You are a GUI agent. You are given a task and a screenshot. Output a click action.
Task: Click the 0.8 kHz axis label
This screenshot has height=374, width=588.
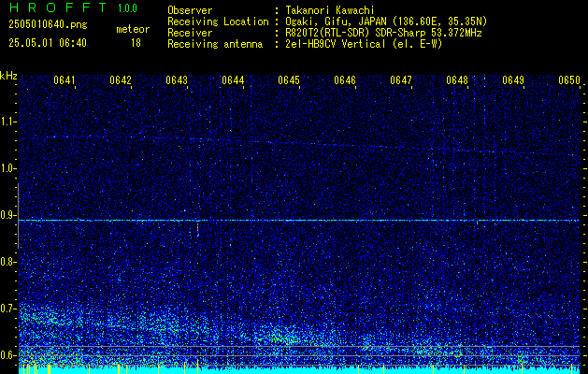tap(7, 262)
